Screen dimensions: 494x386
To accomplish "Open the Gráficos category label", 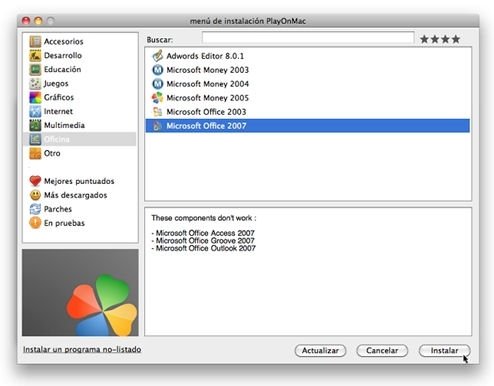I will click(59, 97).
